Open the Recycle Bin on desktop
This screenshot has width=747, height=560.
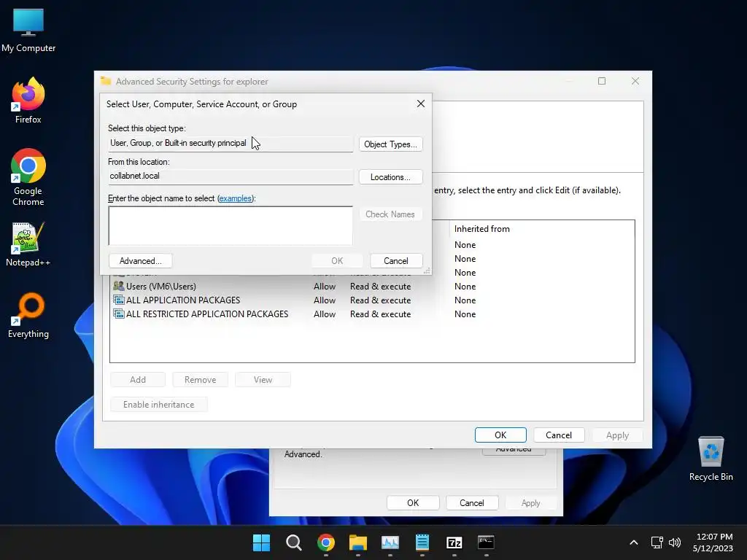pyautogui.click(x=711, y=459)
